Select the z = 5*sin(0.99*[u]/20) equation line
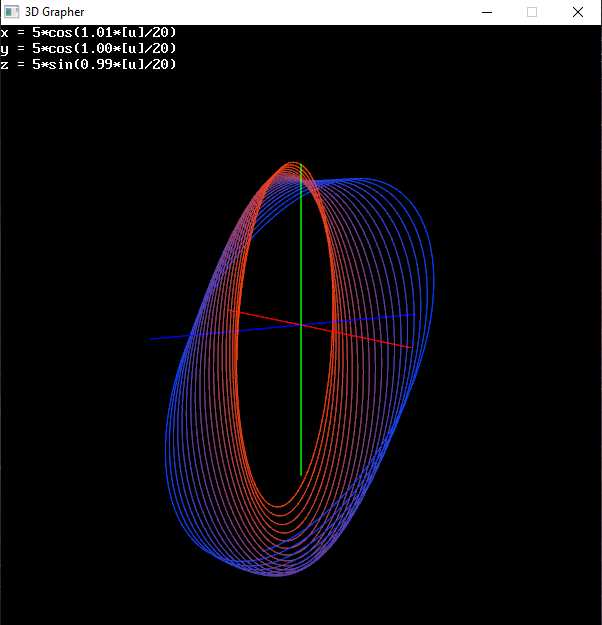Viewport: 602px width, 625px height. point(89,64)
